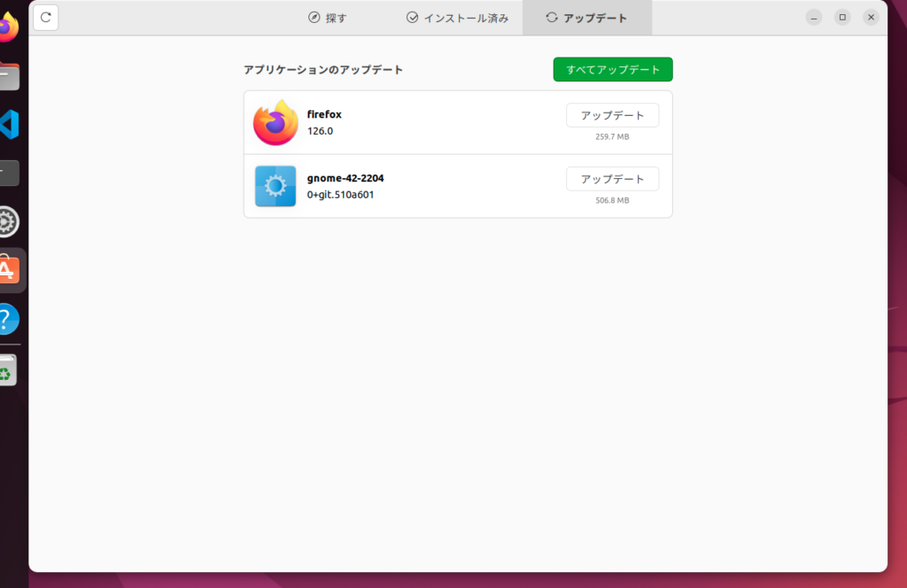Launch Visual Studio Code from dock
Viewport: 907px width, 588px height.
[9, 124]
